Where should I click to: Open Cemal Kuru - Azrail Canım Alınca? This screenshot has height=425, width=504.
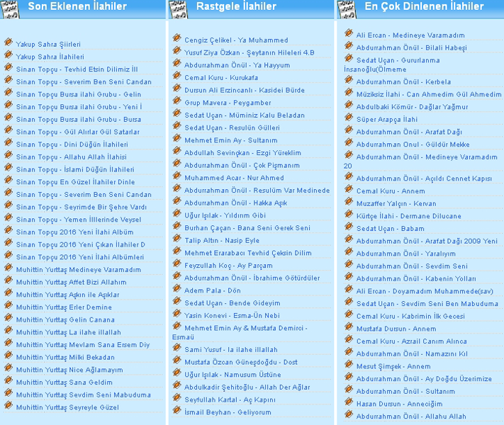coord(411,341)
